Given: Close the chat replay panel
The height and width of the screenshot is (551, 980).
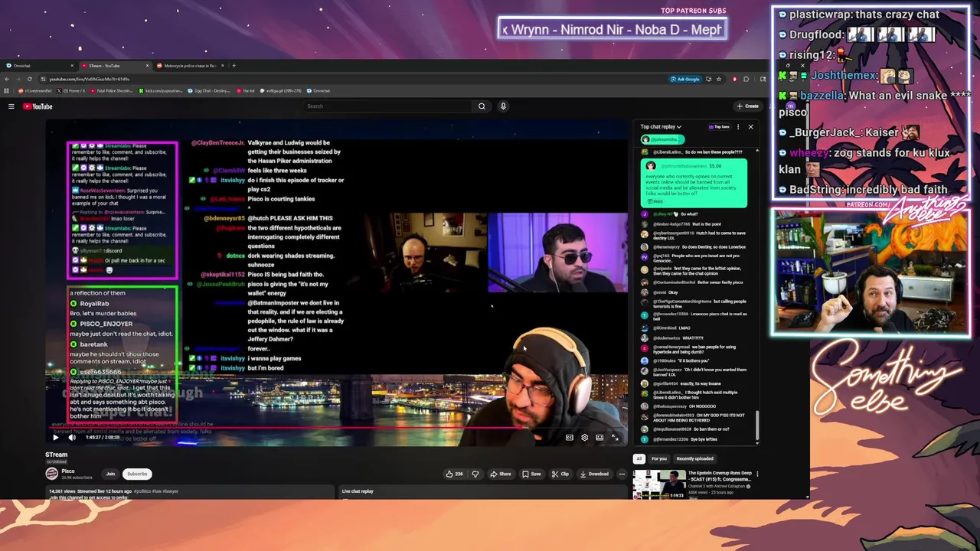Looking at the screenshot, I should pyautogui.click(x=750, y=127).
